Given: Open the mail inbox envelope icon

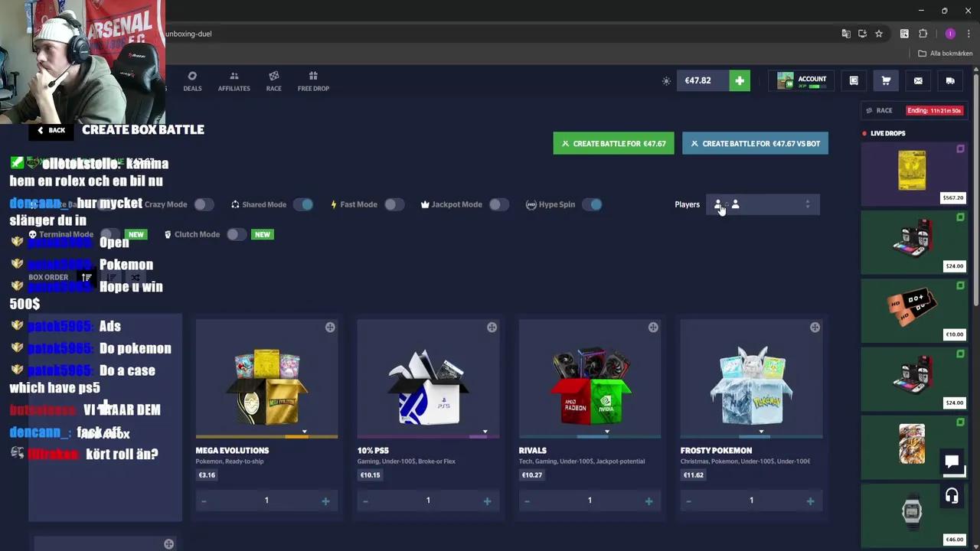Looking at the screenshot, I should (x=918, y=80).
